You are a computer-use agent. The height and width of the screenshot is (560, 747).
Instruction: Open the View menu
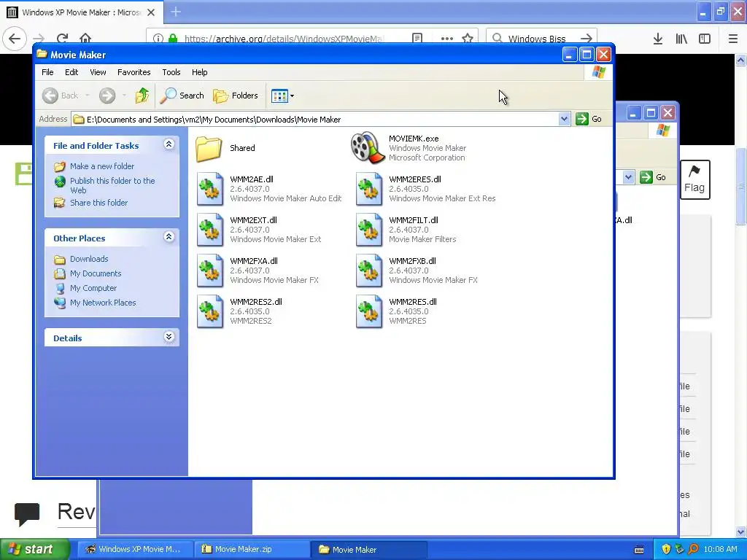coord(98,72)
